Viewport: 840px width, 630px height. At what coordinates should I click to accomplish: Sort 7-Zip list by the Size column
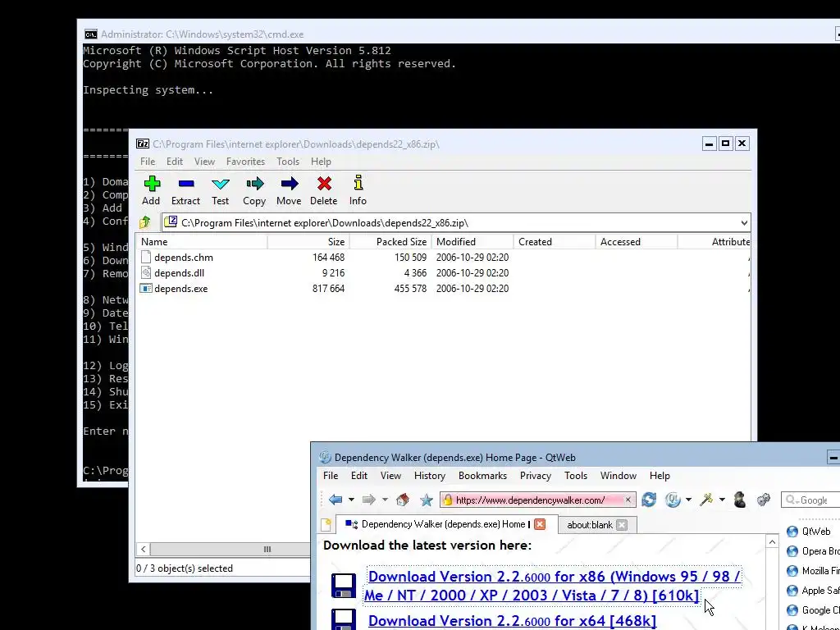pos(308,242)
